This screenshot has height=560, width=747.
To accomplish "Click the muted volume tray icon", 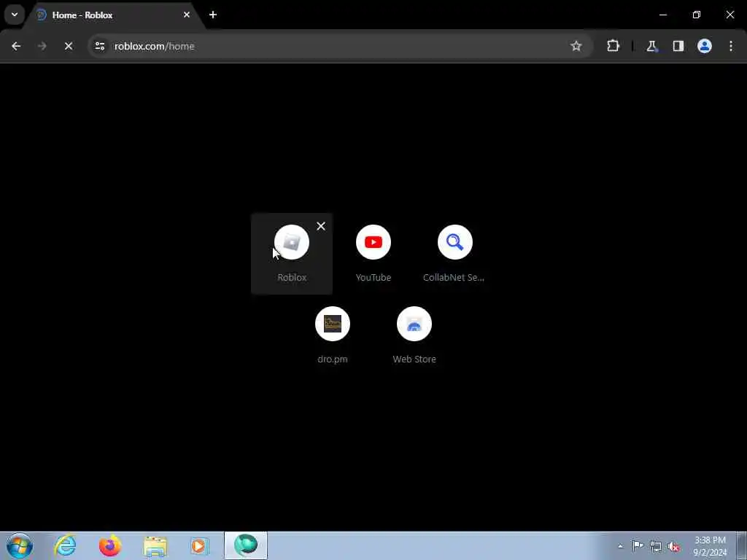I will point(673,547).
